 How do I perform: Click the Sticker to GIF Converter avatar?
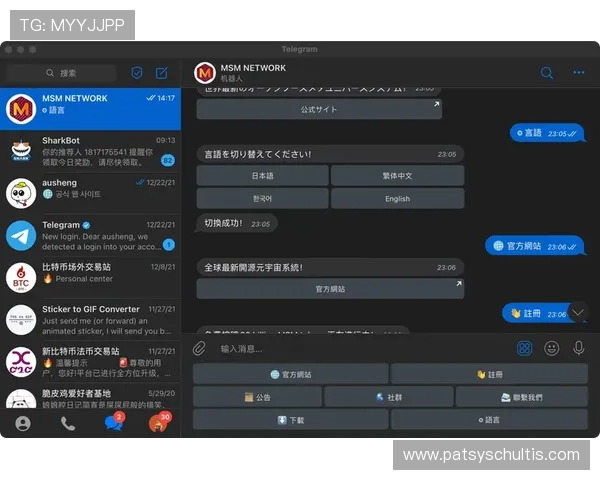point(21,320)
